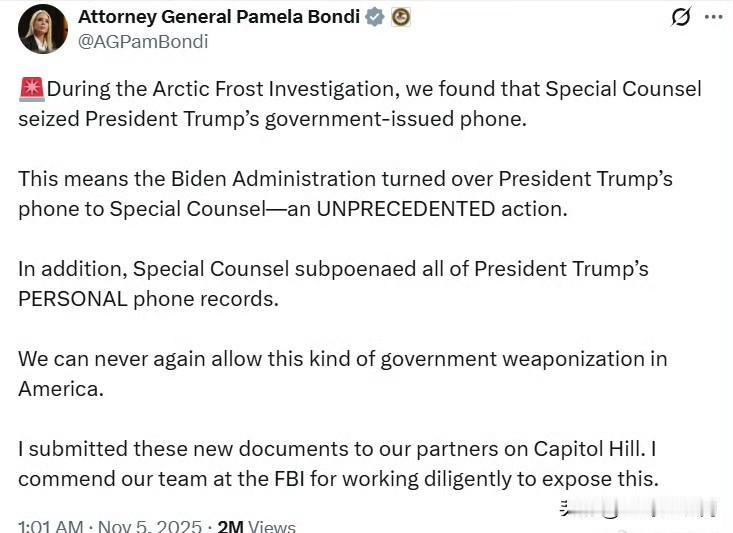The image size is (733, 533).
Task: Click the Grok icon on the post
Action: pos(681,17)
